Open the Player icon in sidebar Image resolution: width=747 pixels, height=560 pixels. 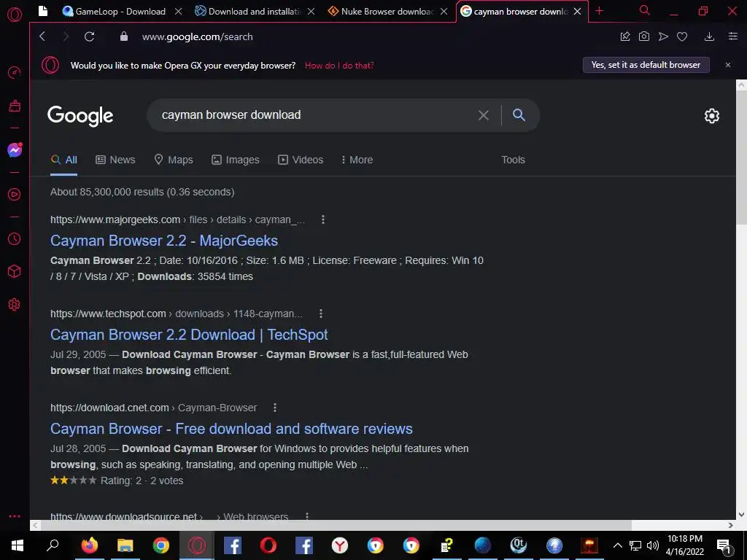(15, 194)
